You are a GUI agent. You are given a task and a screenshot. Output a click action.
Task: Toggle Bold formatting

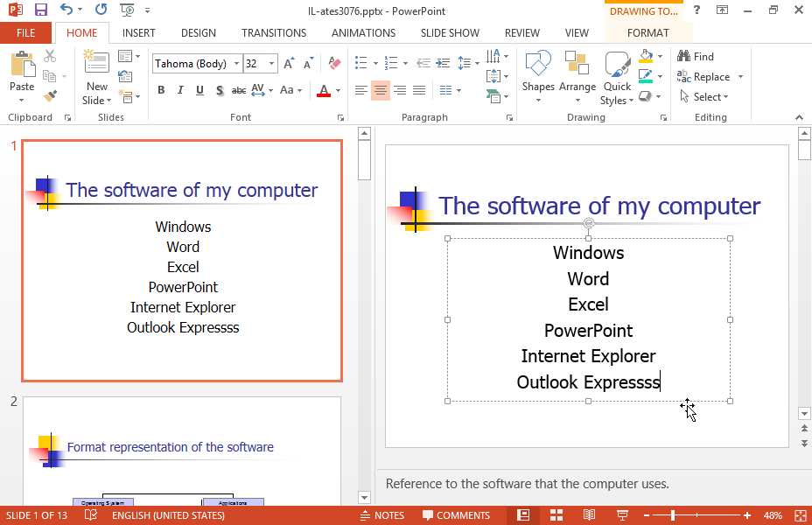point(161,90)
